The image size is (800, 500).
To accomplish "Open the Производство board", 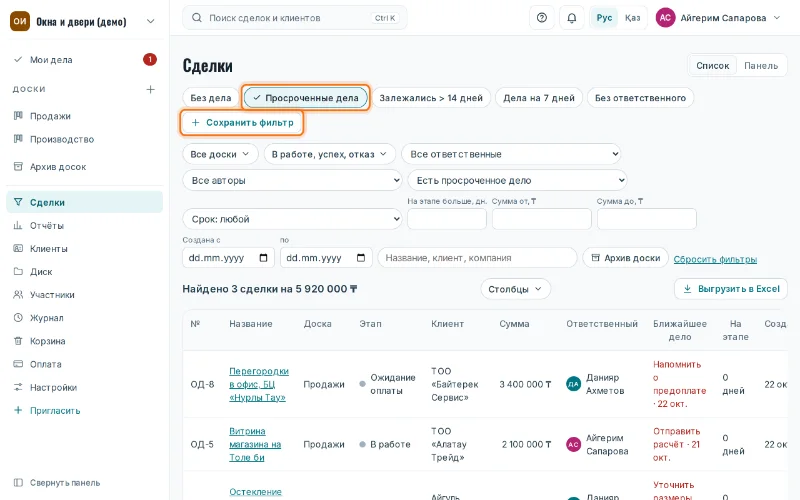I will pos(85,139).
